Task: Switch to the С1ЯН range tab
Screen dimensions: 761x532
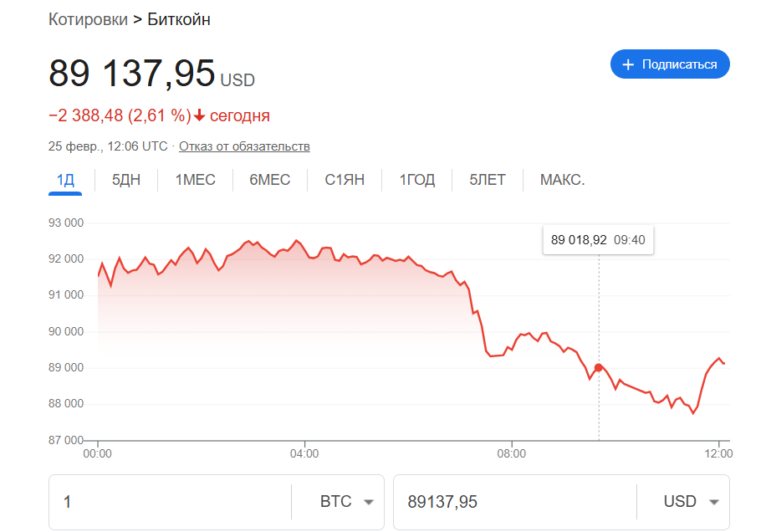Action: pos(345,180)
